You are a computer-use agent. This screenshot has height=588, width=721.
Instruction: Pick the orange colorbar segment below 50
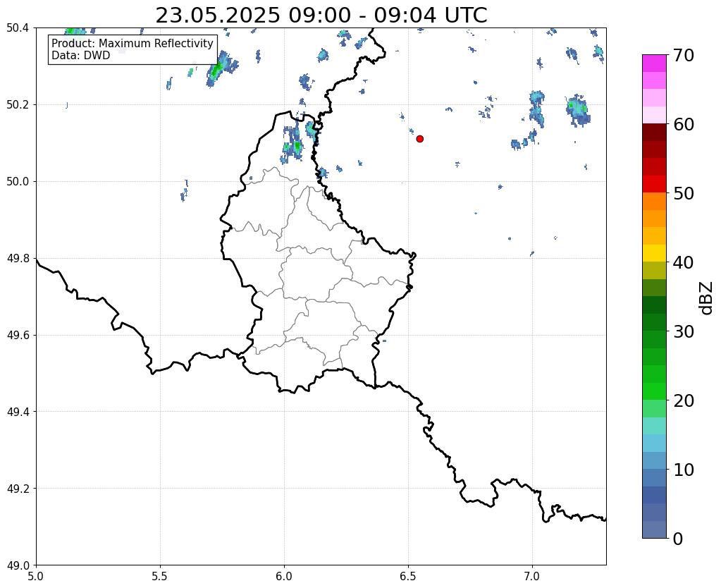(654, 202)
